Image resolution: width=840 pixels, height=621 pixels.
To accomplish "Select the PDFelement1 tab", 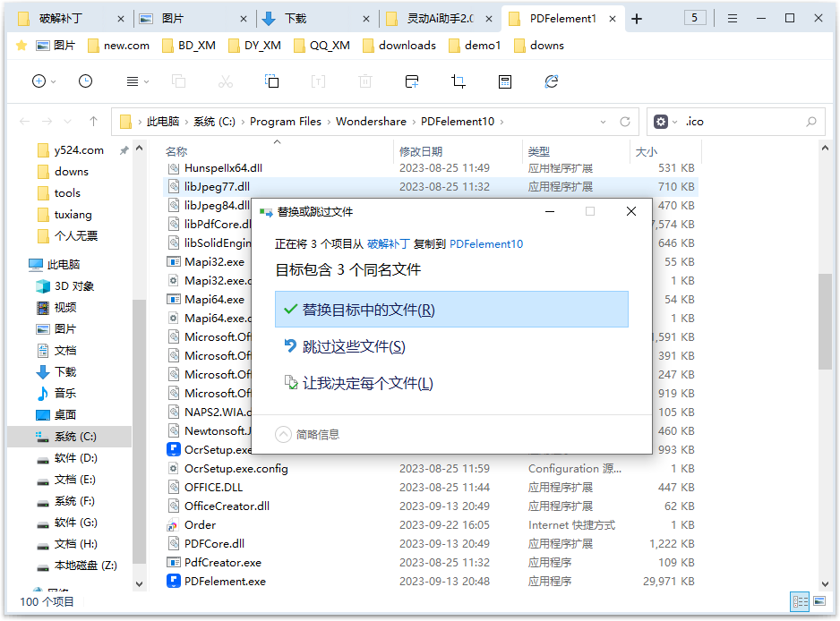I will pos(562,19).
